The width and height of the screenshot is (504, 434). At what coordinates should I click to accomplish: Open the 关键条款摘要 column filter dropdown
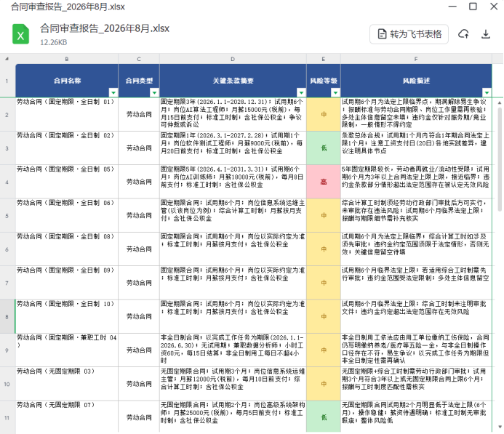(x=302, y=93)
